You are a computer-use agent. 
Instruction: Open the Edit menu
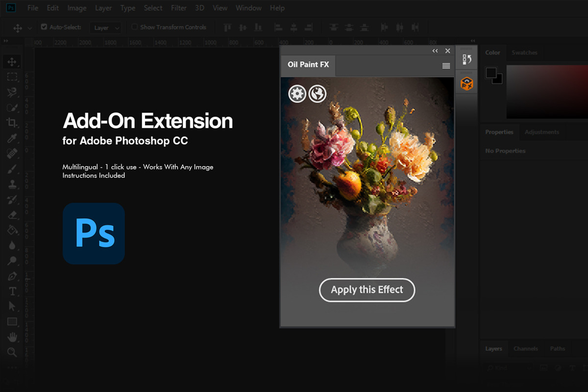pyautogui.click(x=53, y=8)
